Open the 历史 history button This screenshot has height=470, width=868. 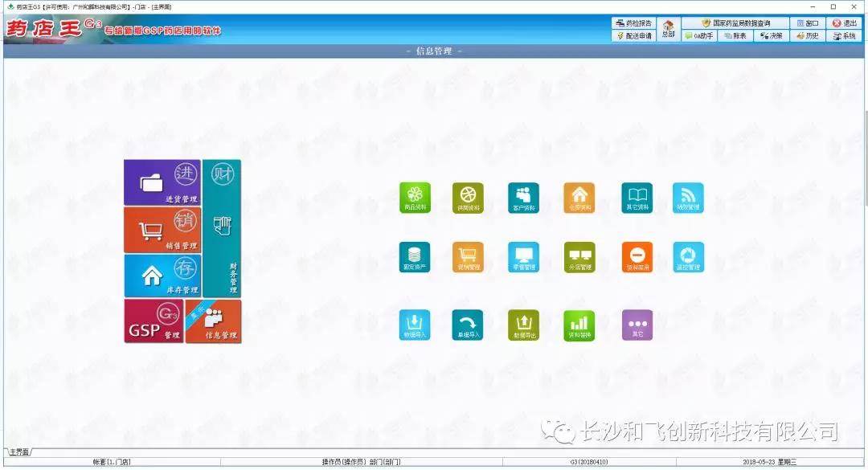pos(807,35)
